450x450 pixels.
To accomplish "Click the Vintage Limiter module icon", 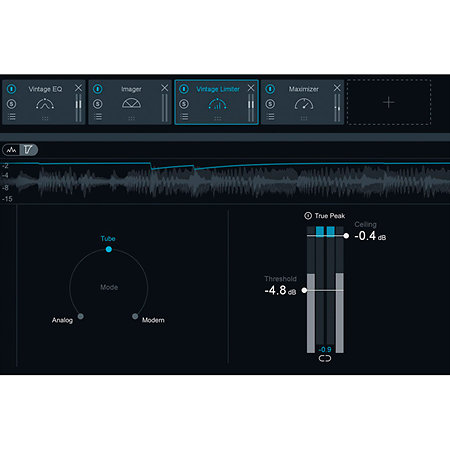I will pos(217,104).
